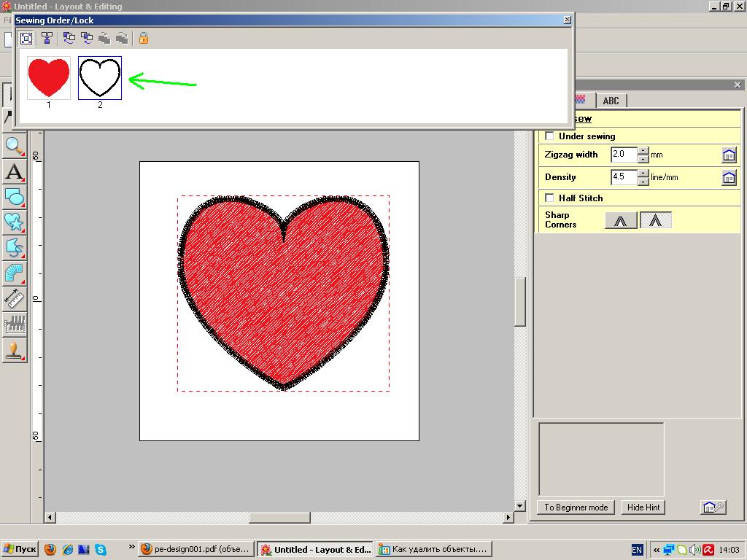Select the heart and star shapes tool

coord(14,222)
